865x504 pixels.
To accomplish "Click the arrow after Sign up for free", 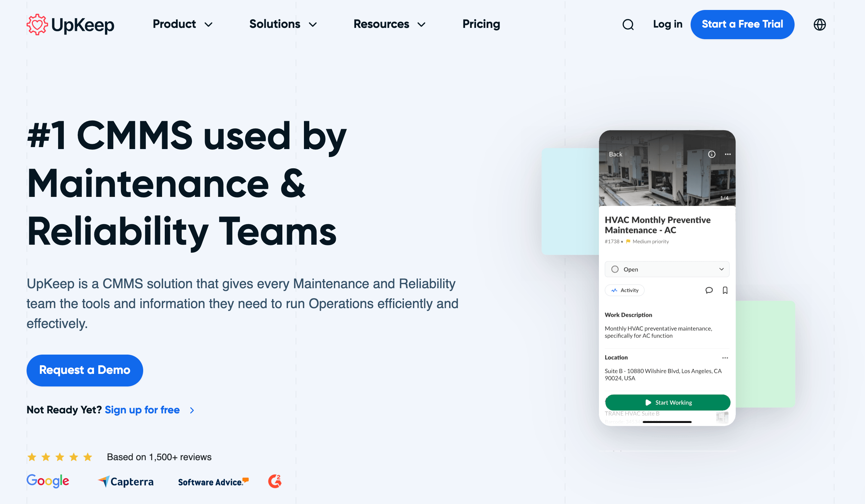I will pyautogui.click(x=192, y=410).
